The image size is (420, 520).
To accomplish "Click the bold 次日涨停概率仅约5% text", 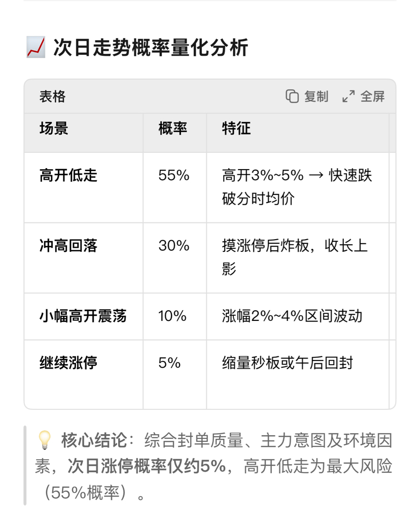I will [147, 467].
